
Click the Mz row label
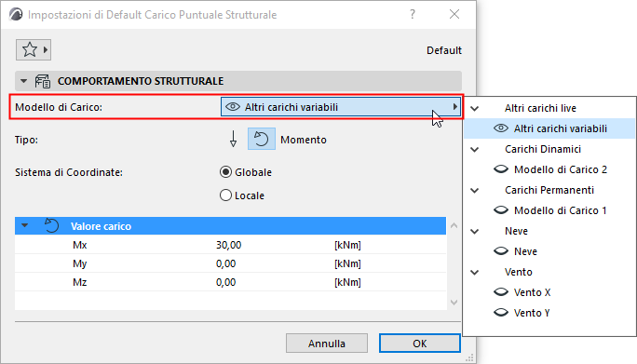80,282
